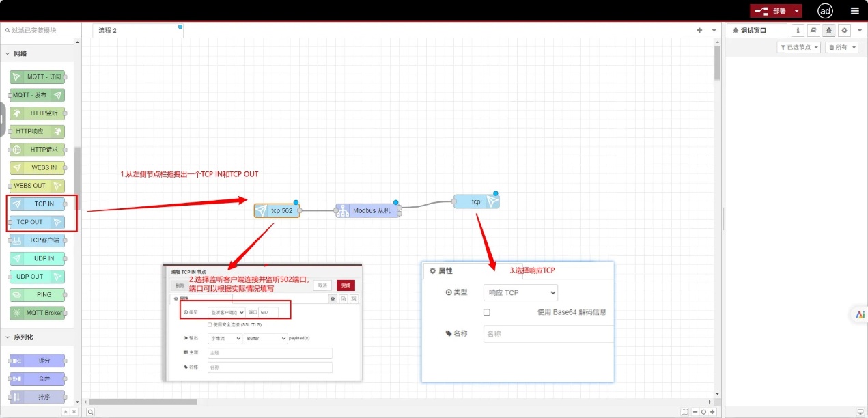868x418 pixels.
Task: Click the 'ad' user account icon
Action: pyautogui.click(x=825, y=11)
